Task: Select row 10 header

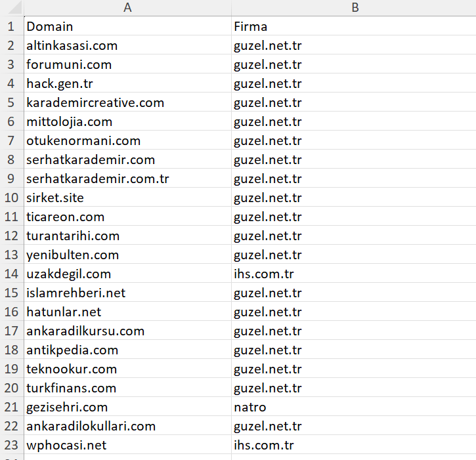Action: (x=12, y=198)
